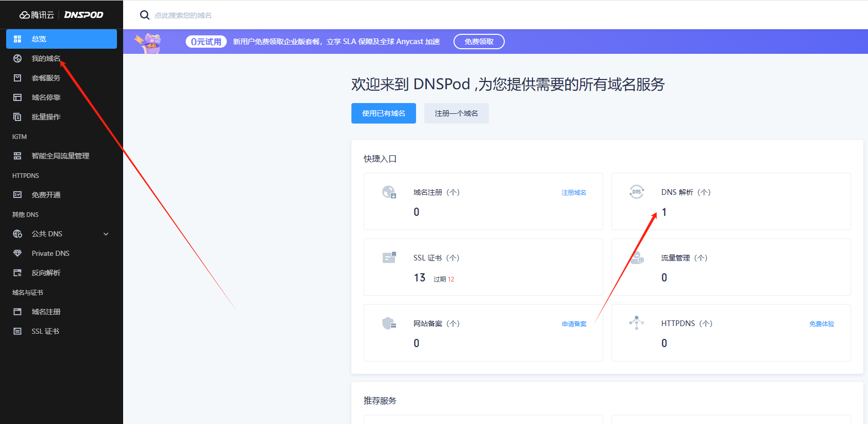Click the 公共 DNS globe icon
868x424 pixels.
(17, 234)
